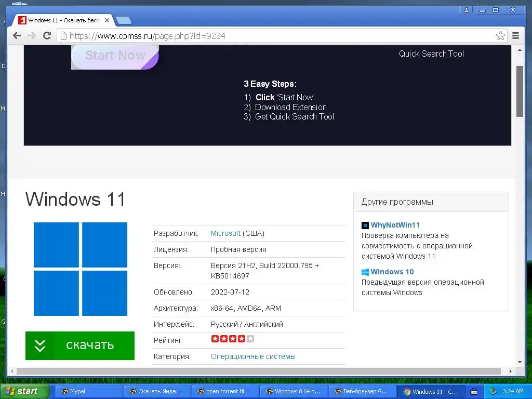Select the Windows 11 - Скачать tab

point(63,20)
